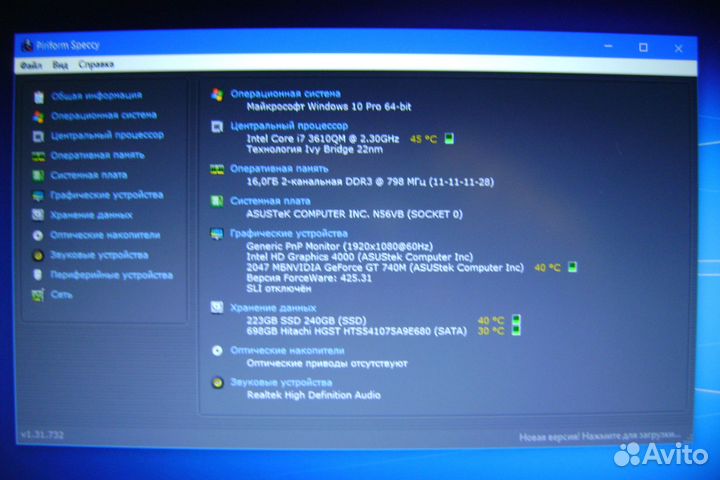Select Операционная система in the sidebar
This screenshot has height=480, width=720.
[104, 115]
